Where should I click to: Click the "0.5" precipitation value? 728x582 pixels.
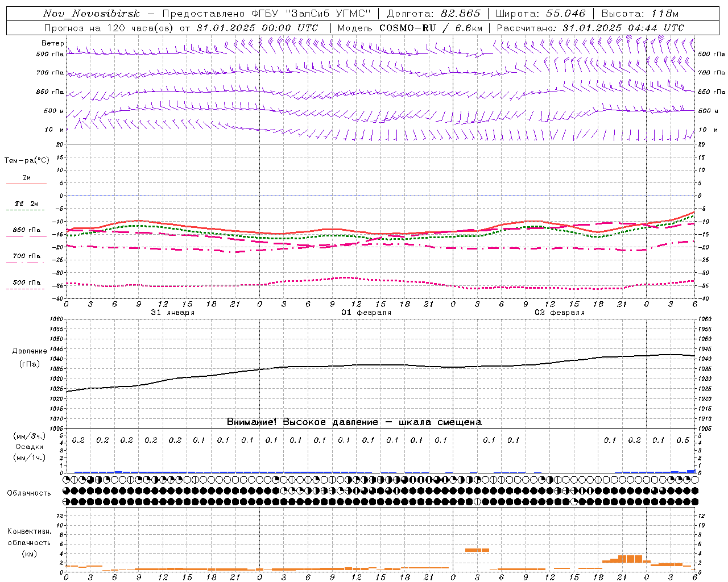coord(683,440)
